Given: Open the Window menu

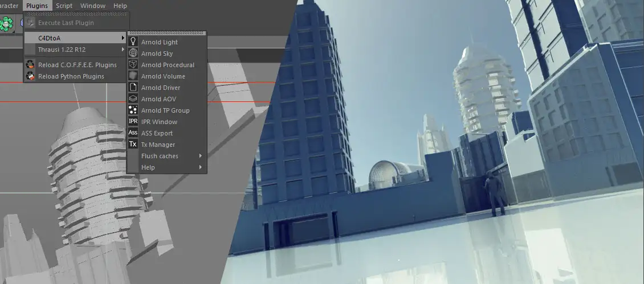Looking at the screenshot, I should 93,6.
